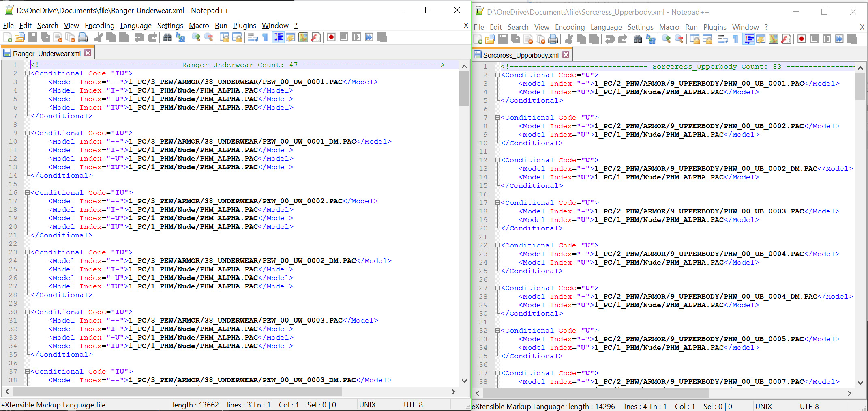
Task: Open the Plugins menu in Sorceress_Upperbody window
Action: coord(714,27)
